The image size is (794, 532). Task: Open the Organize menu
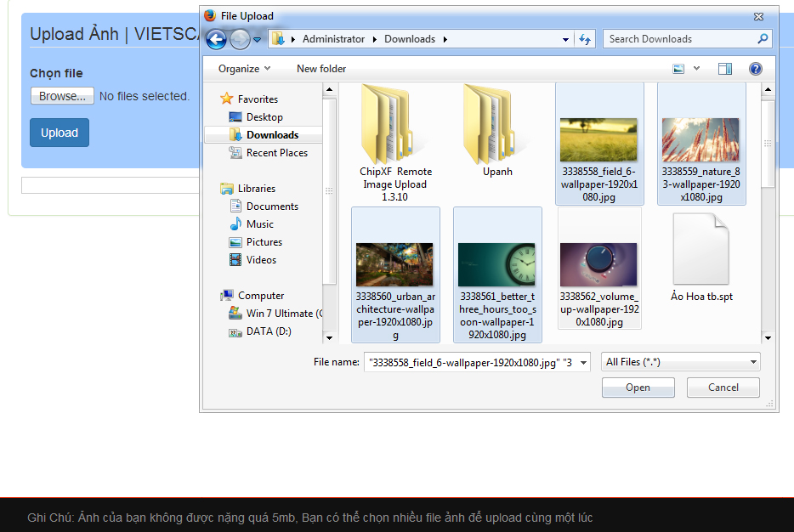(x=244, y=69)
